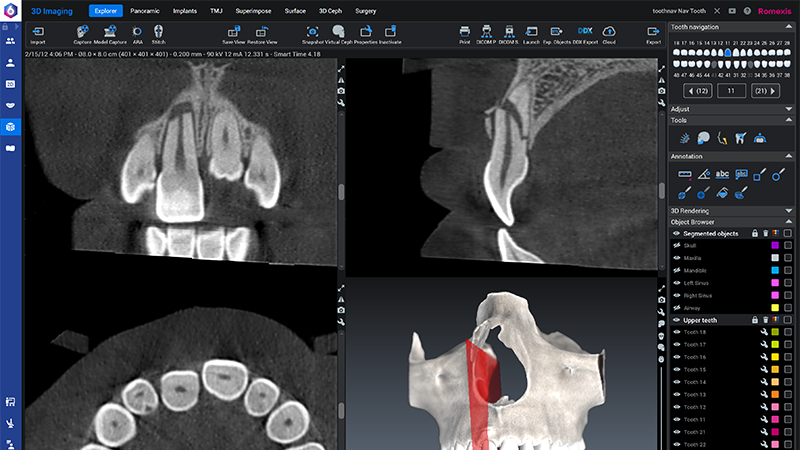The width and height of the screenshot is (800, 450).
Task: Open the Surgery tab
Action: click(x=365, y=11)
